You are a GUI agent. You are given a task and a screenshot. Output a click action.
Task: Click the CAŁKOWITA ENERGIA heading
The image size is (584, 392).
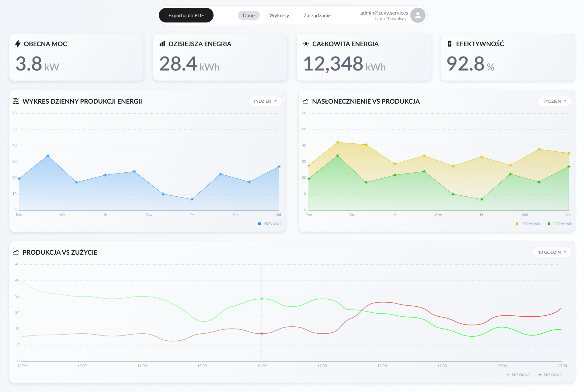coord(346,44)
